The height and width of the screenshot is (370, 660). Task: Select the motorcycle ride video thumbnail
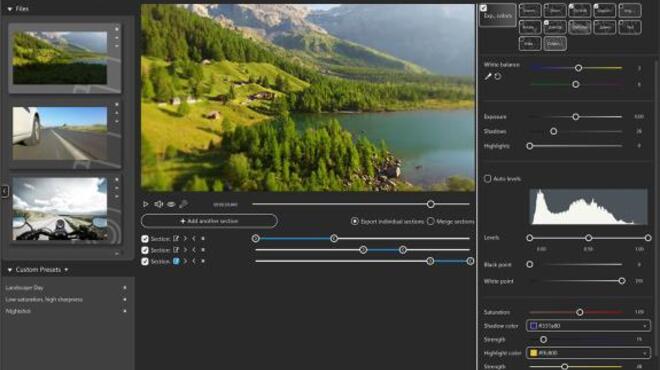pyautogui.click(x=59, y=209)
